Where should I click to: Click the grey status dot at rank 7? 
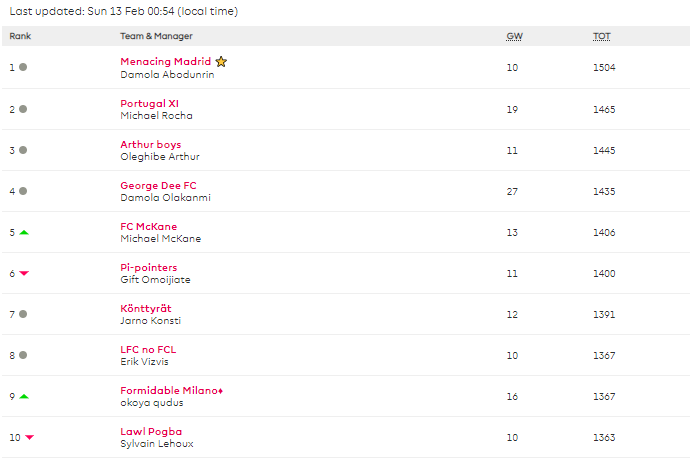click(23, 314)
